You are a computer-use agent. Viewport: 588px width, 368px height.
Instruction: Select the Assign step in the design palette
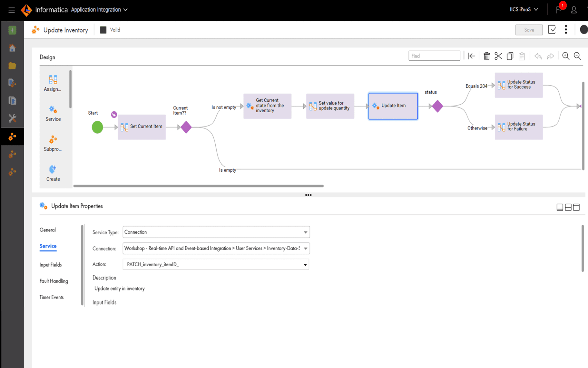pyautogui.click(x=53, y=83)
